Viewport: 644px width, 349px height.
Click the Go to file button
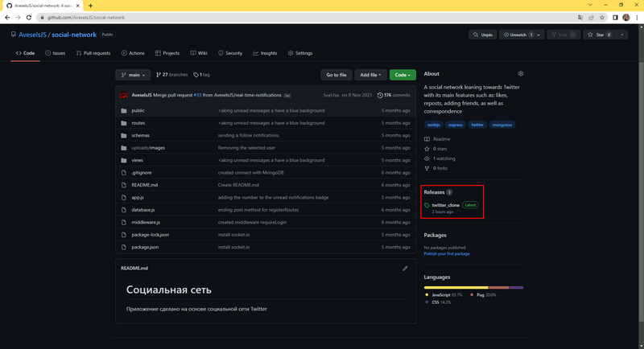click(336, 75)
